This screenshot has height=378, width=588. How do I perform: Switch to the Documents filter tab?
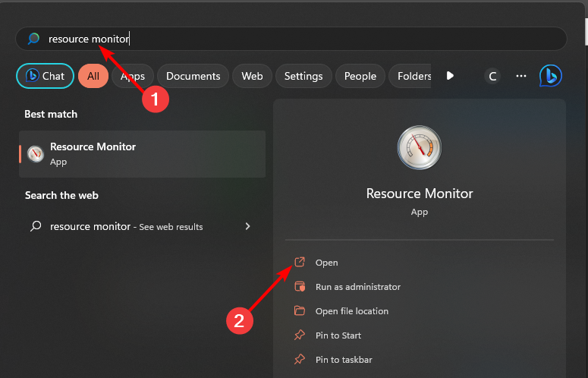pos(193,76)
